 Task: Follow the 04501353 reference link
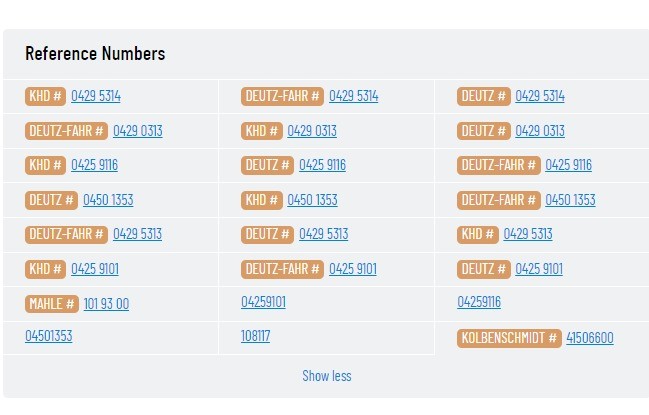48,336
